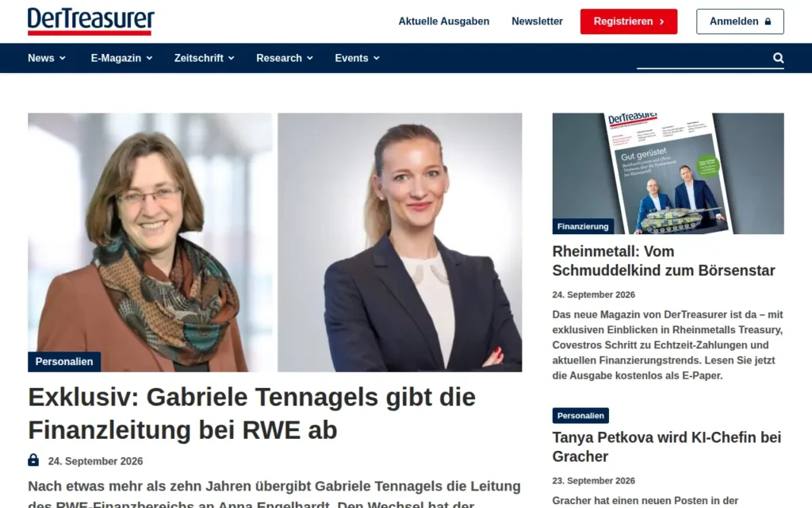Click the portrait of the woman in navy blazer

(x=400, y=242)
